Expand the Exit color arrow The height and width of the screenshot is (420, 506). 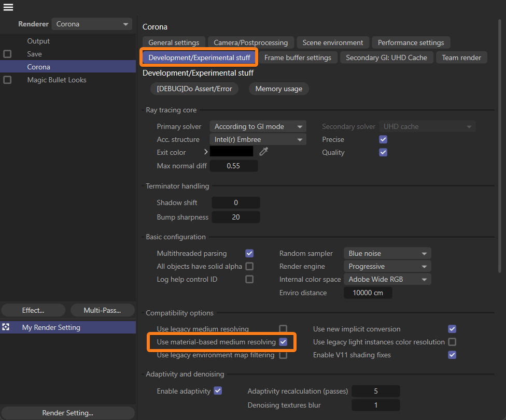[206, 152]
